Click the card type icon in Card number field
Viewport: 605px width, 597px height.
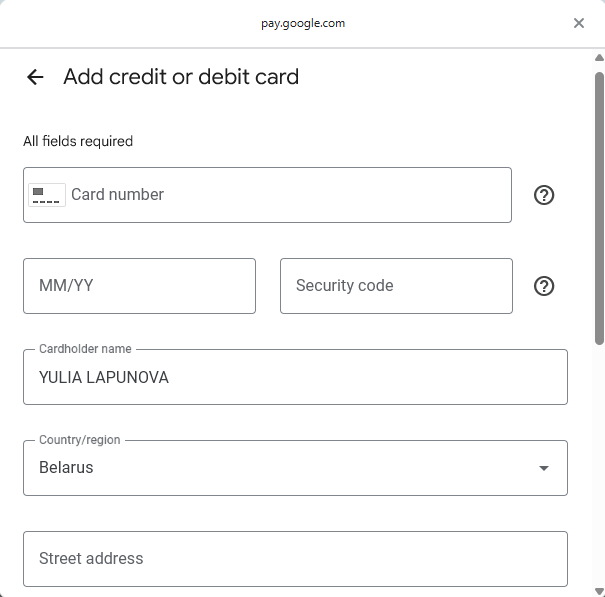click(47, 195)
